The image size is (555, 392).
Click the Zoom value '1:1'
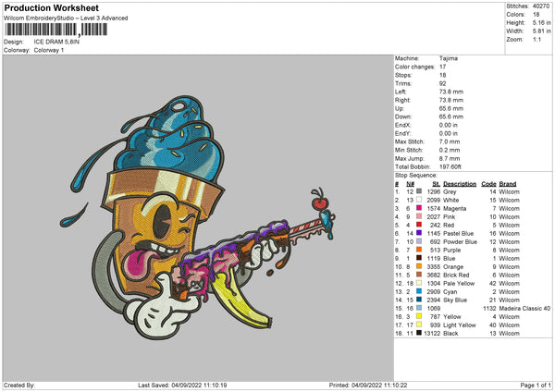tap(536, 39)
